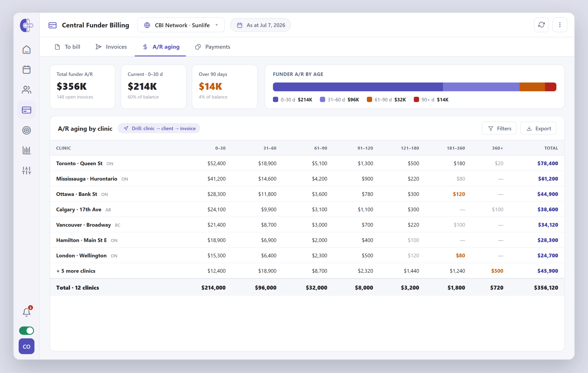This screenshot has width=588, height=373.
Task: Open the three-dot more options menu
Action: click(x=560, y=25)
